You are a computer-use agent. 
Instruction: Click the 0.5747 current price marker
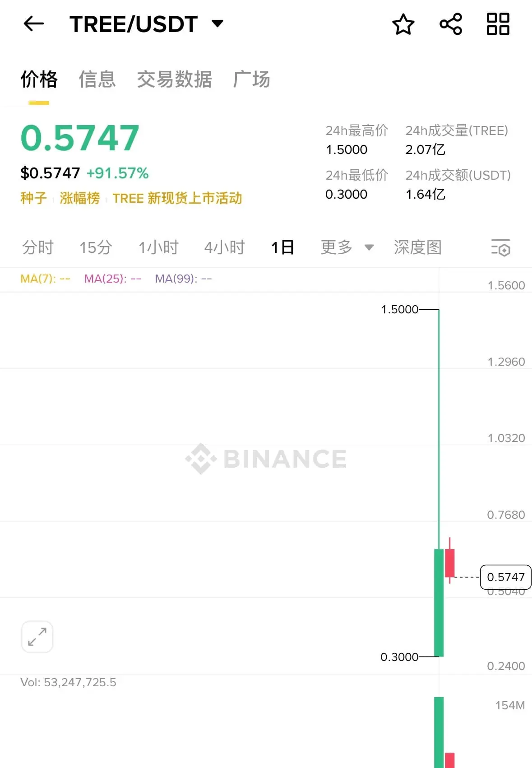pos(506,577)
